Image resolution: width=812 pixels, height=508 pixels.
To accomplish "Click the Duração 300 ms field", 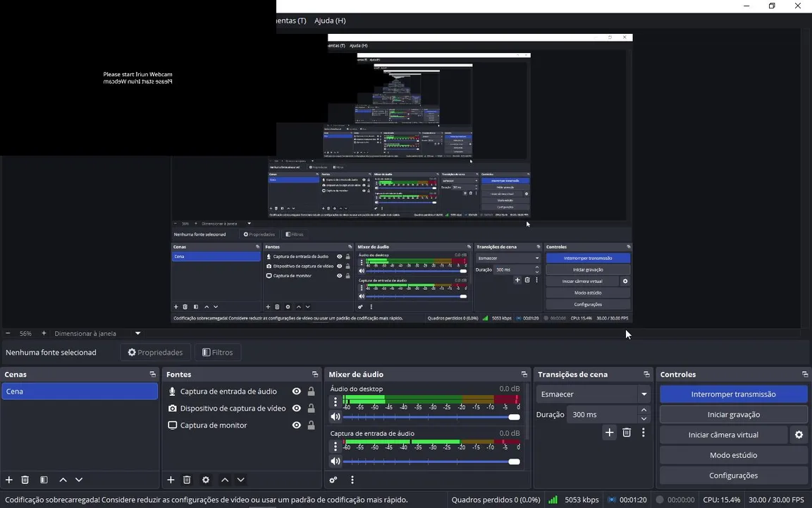I will (602, 415).
